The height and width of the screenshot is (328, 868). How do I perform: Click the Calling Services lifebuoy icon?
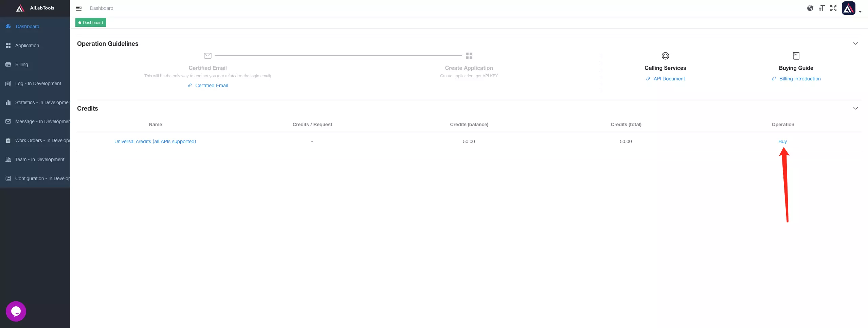pyautogui.click(x=665, y=56)
